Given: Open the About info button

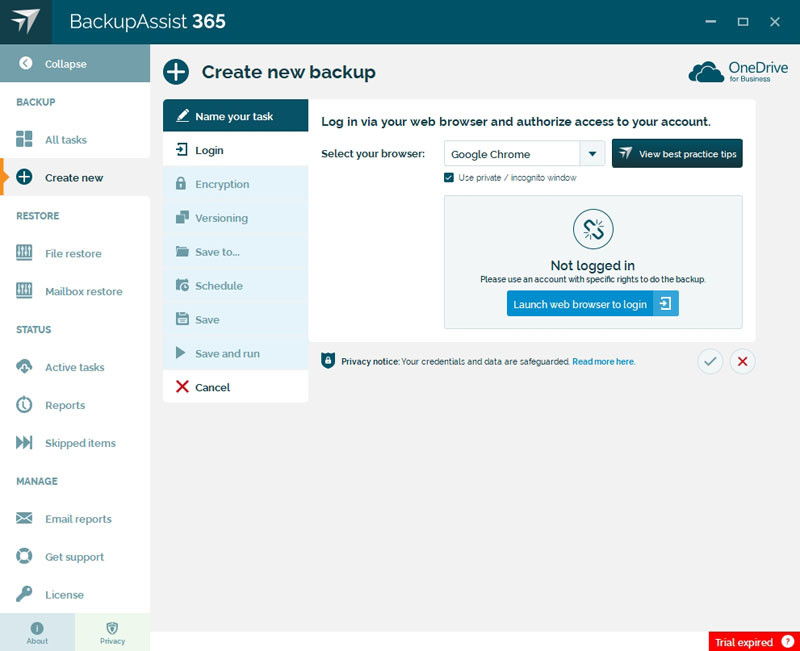Looking at the screenshot, I should [37, 632].
